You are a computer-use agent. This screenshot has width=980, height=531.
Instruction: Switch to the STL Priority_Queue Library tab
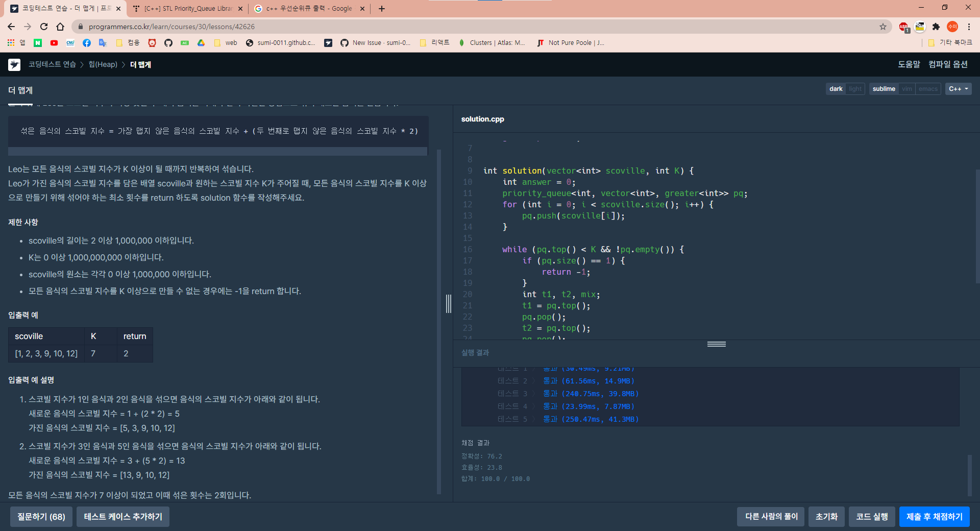[188, 9]
